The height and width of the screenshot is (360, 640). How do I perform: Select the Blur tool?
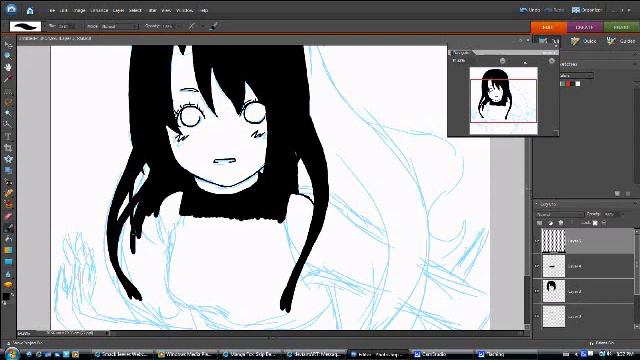[x=8, y=273]
